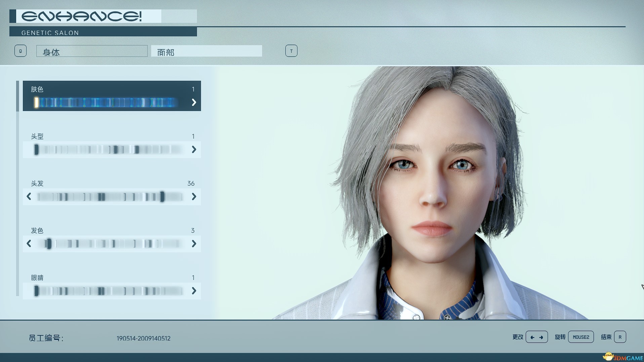The width and height of the screenshot is (644, 362).
Task: Go to next 头发 hairstyle with right arrow
Action: 194,196
